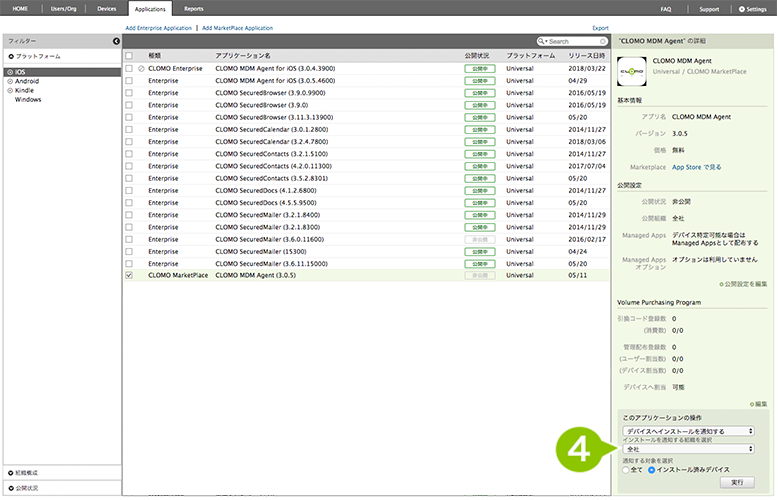
Task: Select CLOMO SecuredCalendar (3.2.4.7800) row text
Action: [271, 142]
